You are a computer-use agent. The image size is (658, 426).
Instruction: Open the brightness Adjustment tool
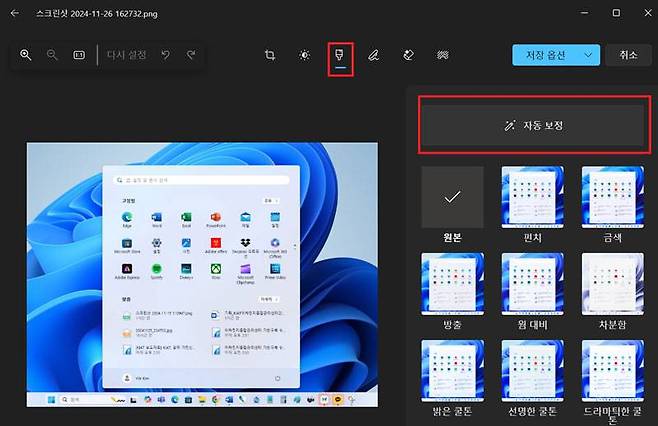305,55
